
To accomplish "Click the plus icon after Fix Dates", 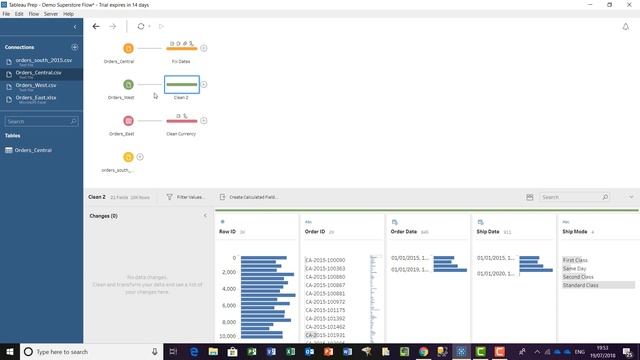I will 204,48.
